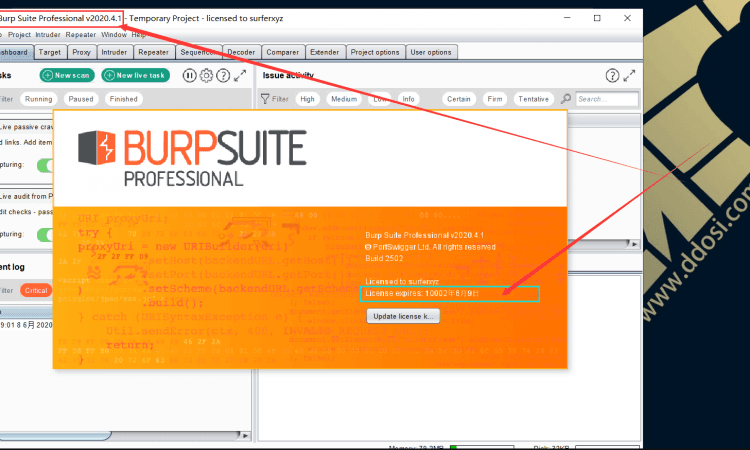Screen dimensions: 750x450
Task: Open the Intruder menu in menu bar
Action: (48, 35)
